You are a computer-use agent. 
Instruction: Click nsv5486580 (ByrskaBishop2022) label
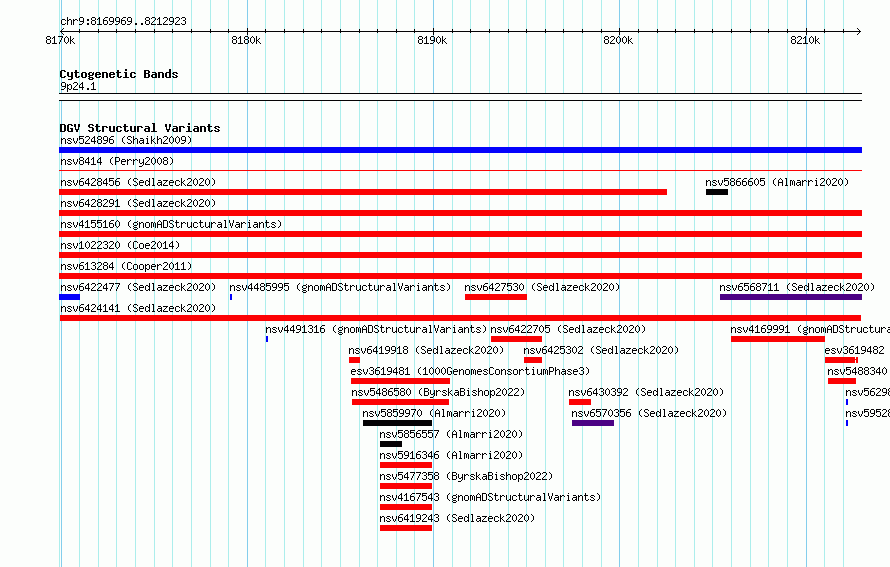coord(438,392)
